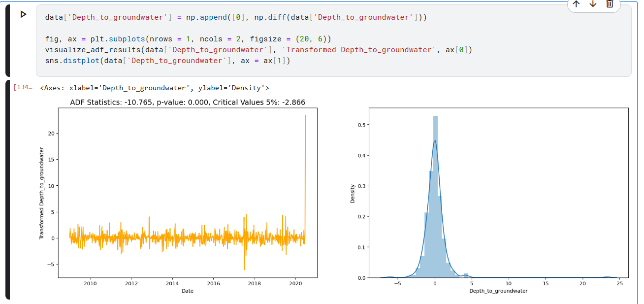Click the [134 execution count label

[x=23, y=88]
